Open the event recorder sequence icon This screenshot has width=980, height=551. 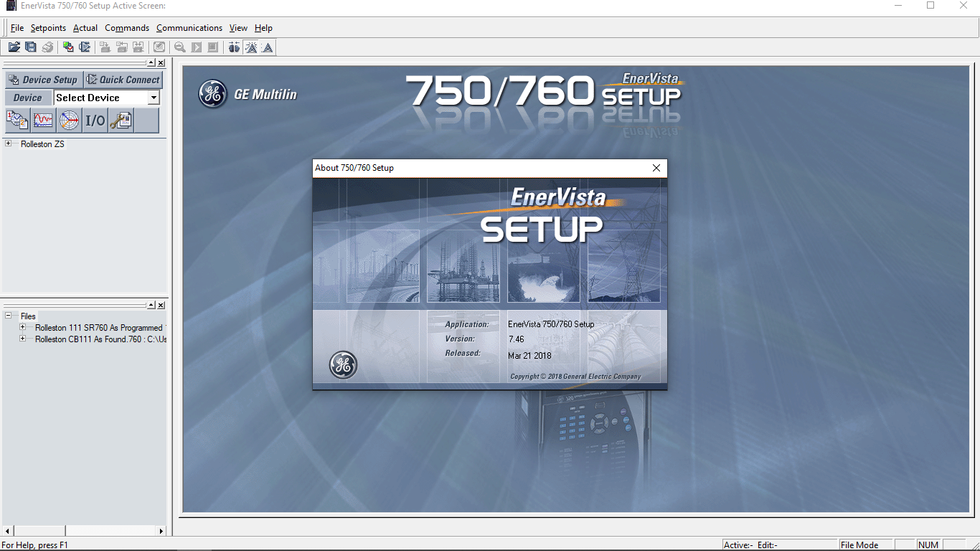pos(17,121)
